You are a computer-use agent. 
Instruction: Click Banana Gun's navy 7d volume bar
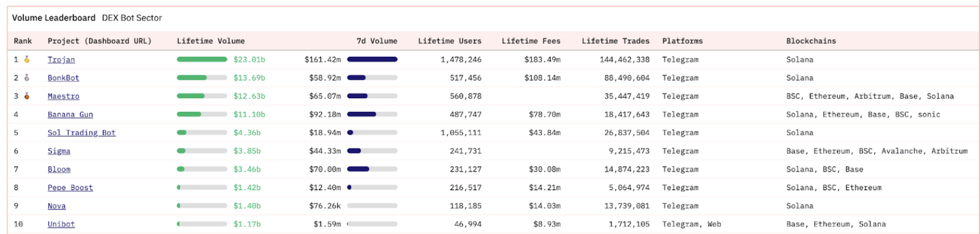(x=362, y=114)
